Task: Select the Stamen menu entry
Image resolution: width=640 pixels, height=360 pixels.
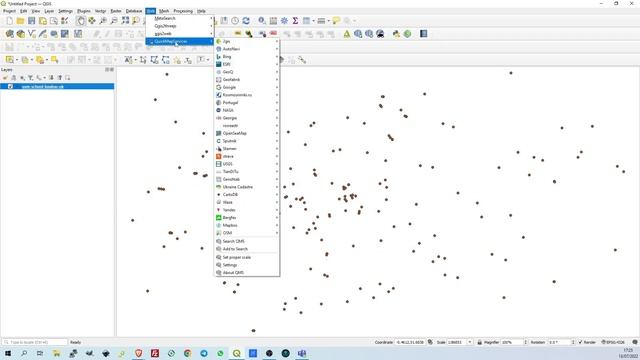Action: point(247,149)
